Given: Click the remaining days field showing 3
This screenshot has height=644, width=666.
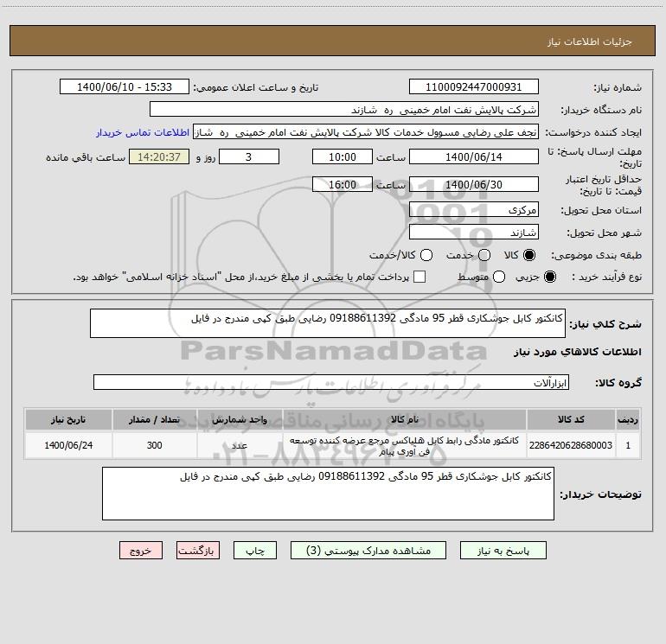Looking at the screenshot, I should coord(249,156).
